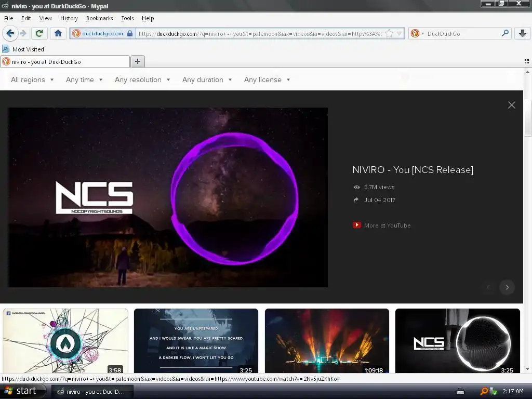Click the list all tabs grid icon
This screenshot has height=399, width=532.
pyautogui.click(x=527, y=61)
